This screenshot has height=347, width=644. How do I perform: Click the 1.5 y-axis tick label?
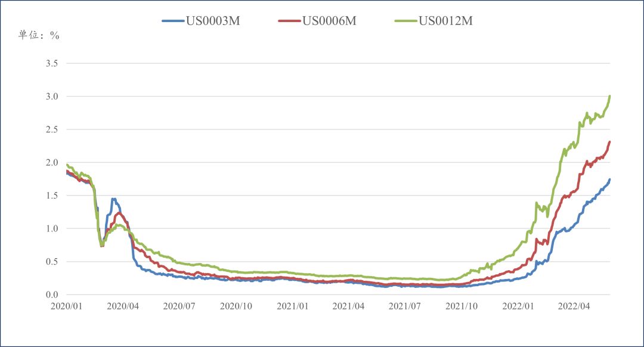pos(52,196)
